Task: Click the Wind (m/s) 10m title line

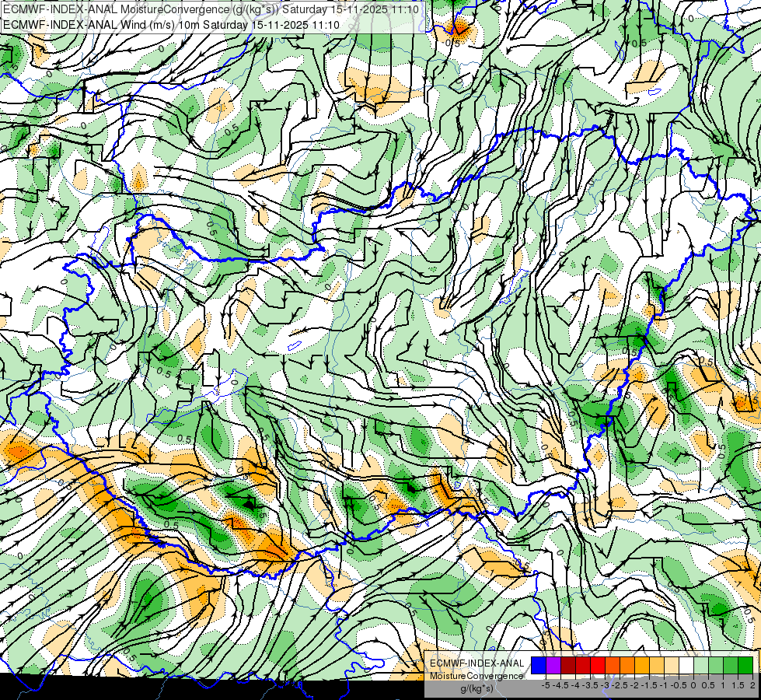Action: [x=171, y=25]
